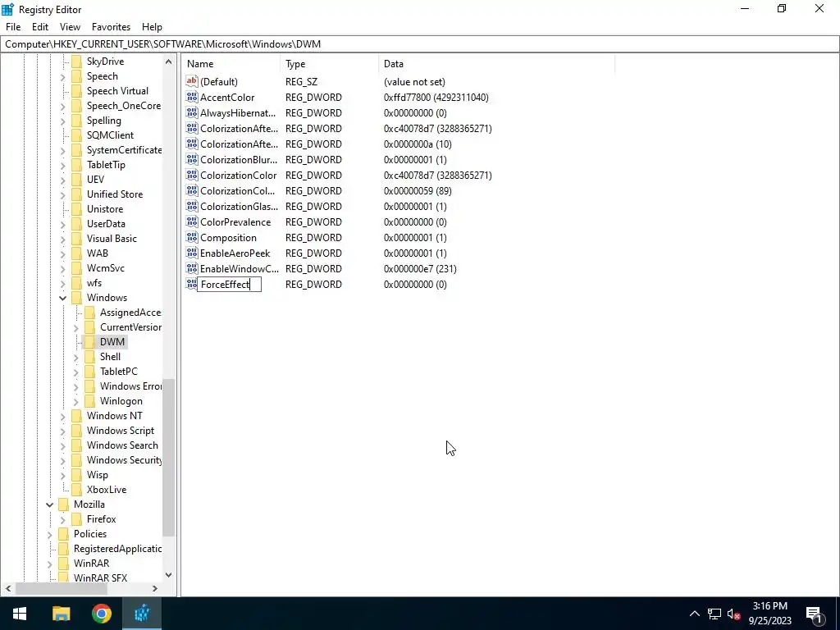
Task: Click the AccentColor DWORD value icon
Action: (192, 97)
